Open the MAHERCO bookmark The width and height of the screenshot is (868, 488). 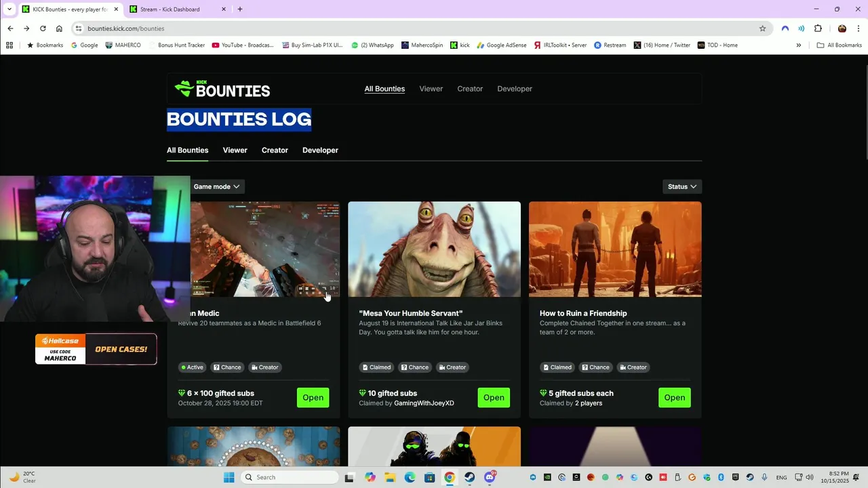click(123, 45)
